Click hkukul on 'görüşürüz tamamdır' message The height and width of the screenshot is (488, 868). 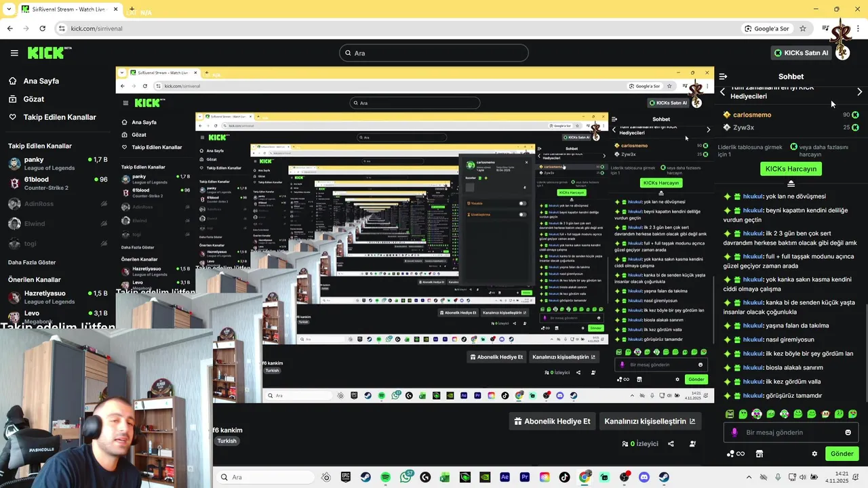click(x=753, y=396)
